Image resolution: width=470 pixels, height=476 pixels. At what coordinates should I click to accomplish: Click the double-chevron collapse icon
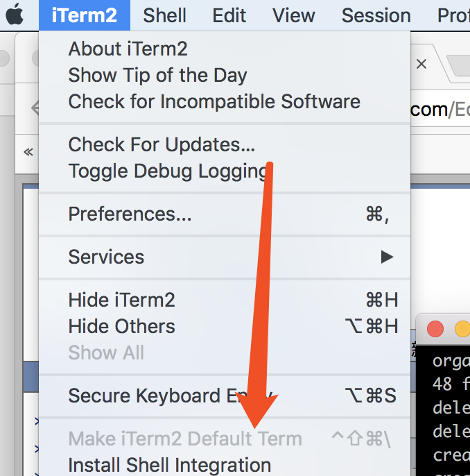click(x=28, y=151)
